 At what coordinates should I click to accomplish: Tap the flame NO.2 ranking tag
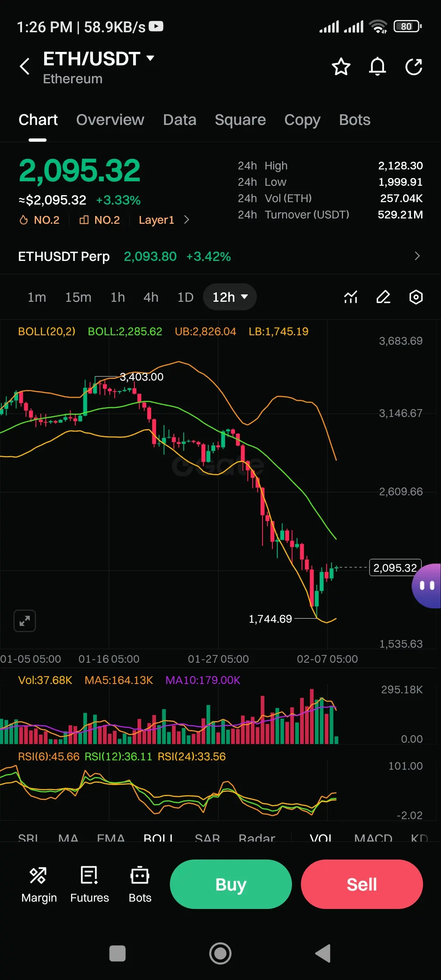pyautogui.click(x=39, y=220)
